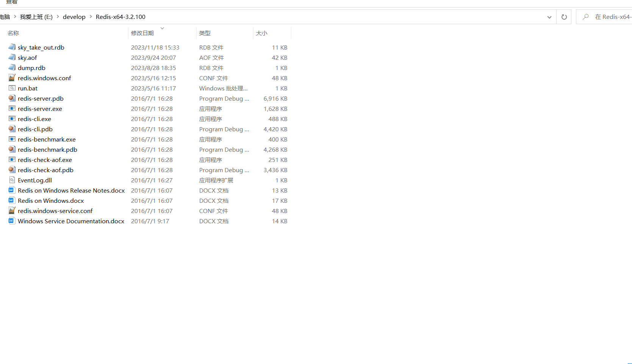The width and height of the screenshot is (632, 364).
Task: Click the search magnifier icon
Action: [586, 17]
